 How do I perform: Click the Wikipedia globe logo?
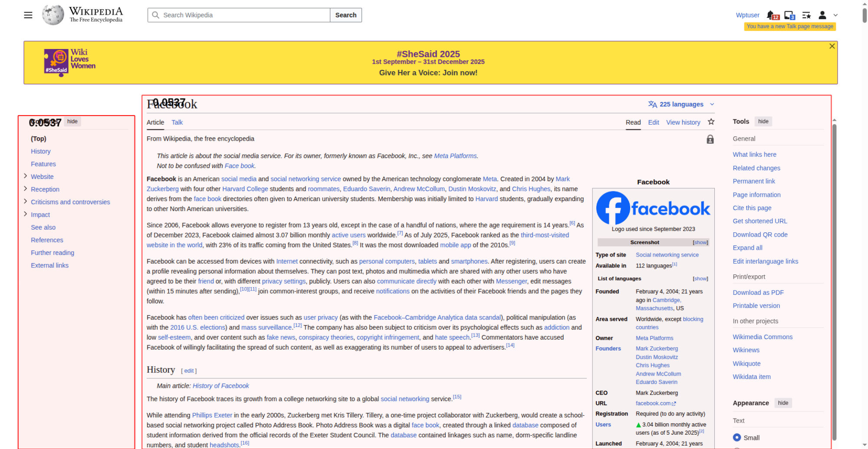53,15
